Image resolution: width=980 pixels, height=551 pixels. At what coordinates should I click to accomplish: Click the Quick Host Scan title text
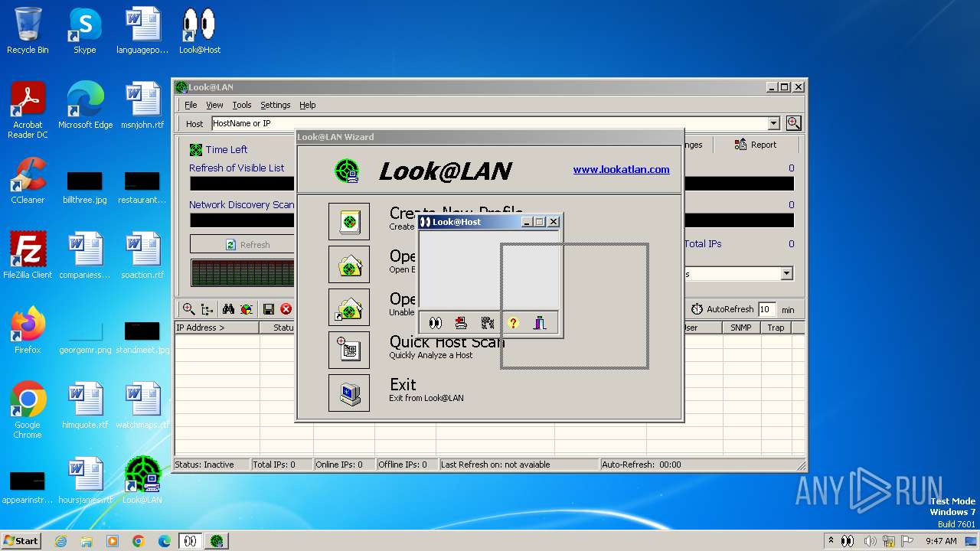(447, 342)
